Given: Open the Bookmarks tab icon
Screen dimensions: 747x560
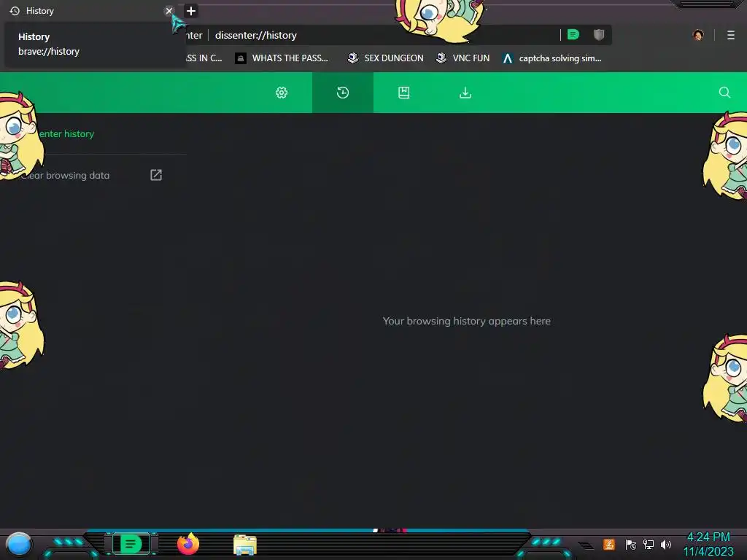Looking at the screenshot, I should click(x=404, y=93).
